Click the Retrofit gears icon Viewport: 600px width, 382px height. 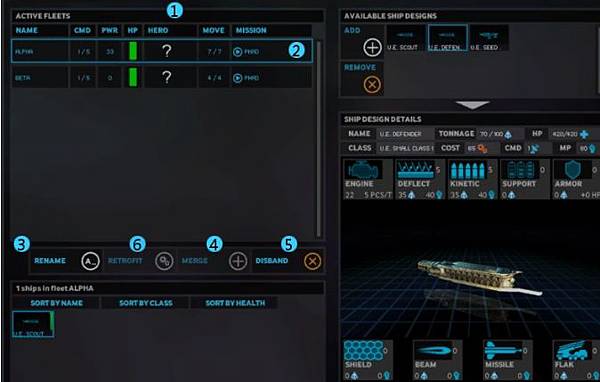pyautogui.click(x=165, y=261)
